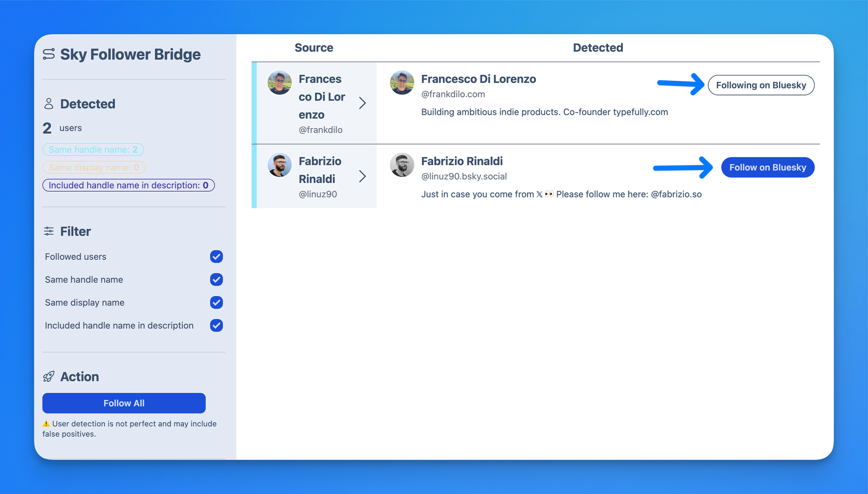Click the Same handle name: 2 badge
Viewport: 868px width, 494px height.
coord(93,149)
